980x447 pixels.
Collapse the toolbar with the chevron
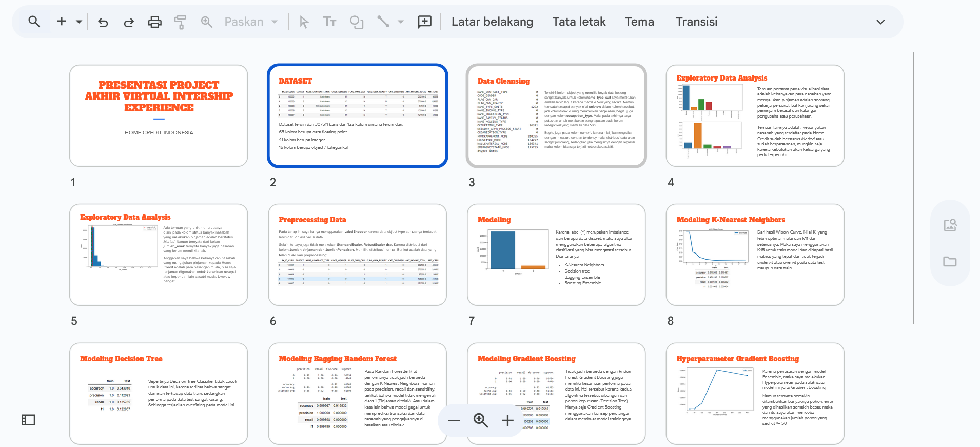coord(880,22)
